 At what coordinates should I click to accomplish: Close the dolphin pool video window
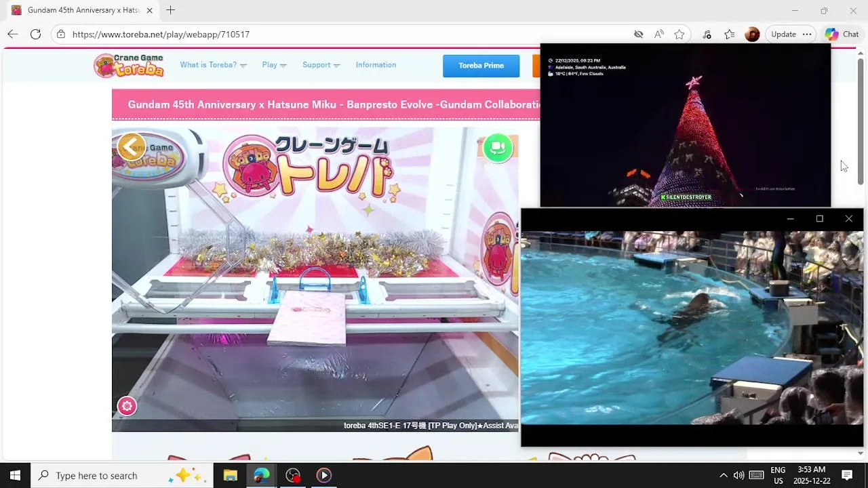(x=848, y=218)
